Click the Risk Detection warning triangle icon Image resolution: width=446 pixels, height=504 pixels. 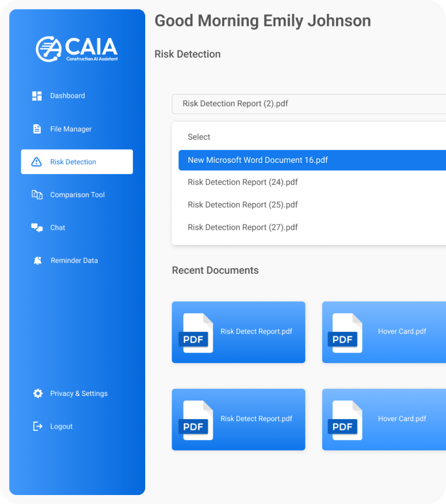pyautogui.click(x=36, y=162)
